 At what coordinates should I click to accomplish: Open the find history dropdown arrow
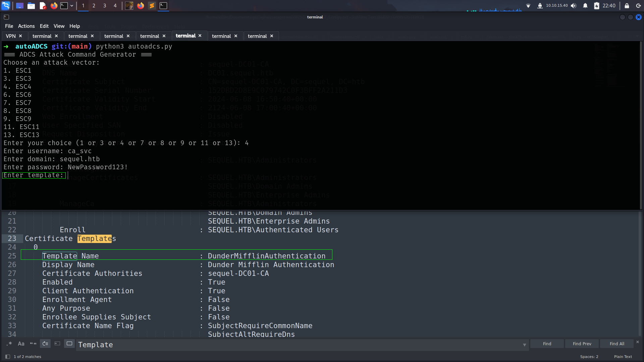tap(525, 345)
